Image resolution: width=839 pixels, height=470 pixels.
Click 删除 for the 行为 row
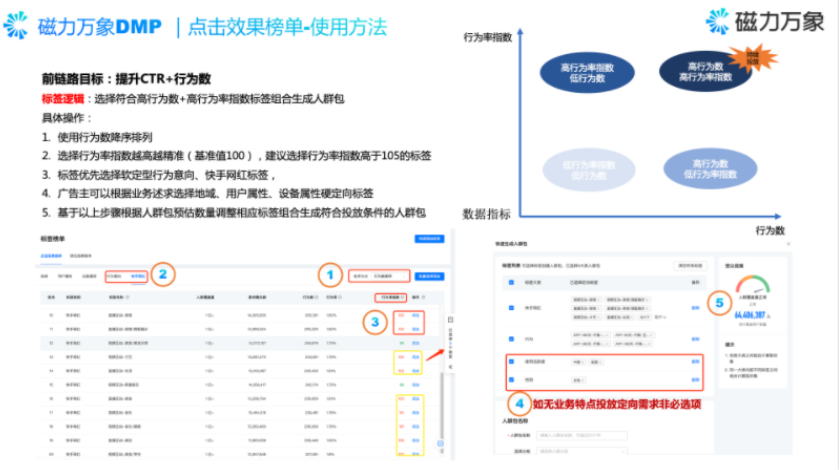(696, 339)
